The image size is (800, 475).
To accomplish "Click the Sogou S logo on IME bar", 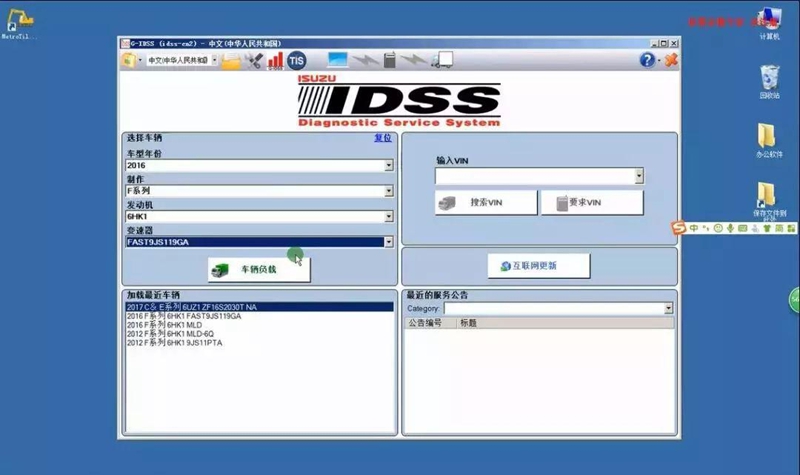I will (679, 228).
